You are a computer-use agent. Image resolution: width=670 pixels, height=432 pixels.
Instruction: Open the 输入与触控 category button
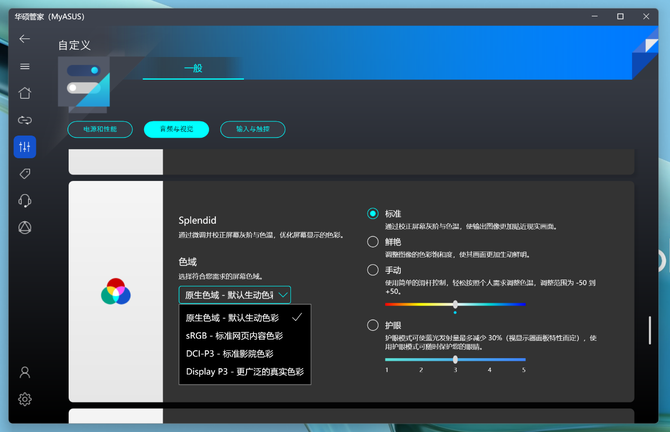click(x=253, y=129)
